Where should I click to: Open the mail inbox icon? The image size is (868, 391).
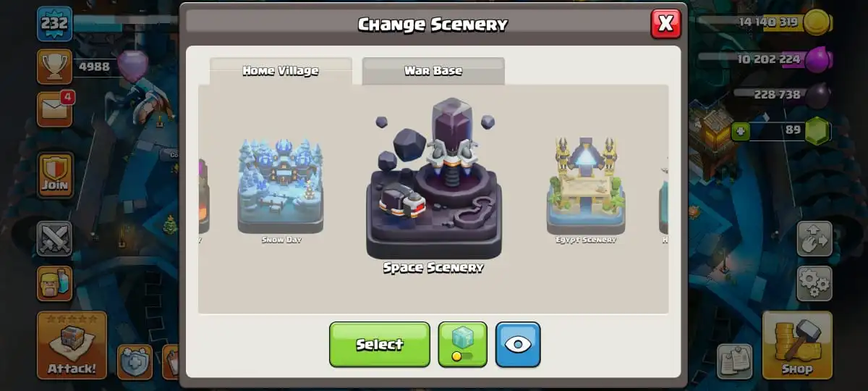coord(56,109)
